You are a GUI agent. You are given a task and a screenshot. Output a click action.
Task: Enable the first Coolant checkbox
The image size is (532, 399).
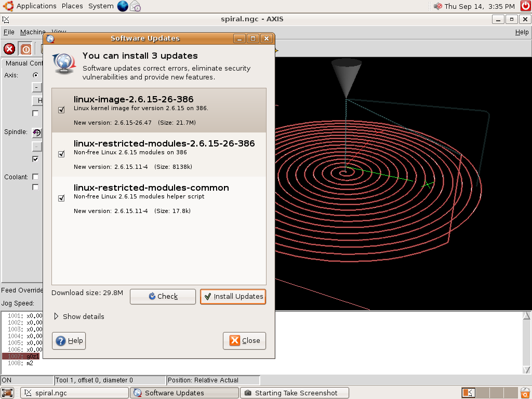tap(35, 177)
